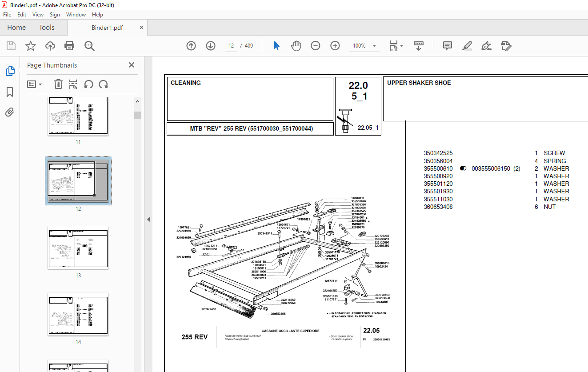Click the SPRING description text
Screen dimensions: 588x372
(555, 161)
